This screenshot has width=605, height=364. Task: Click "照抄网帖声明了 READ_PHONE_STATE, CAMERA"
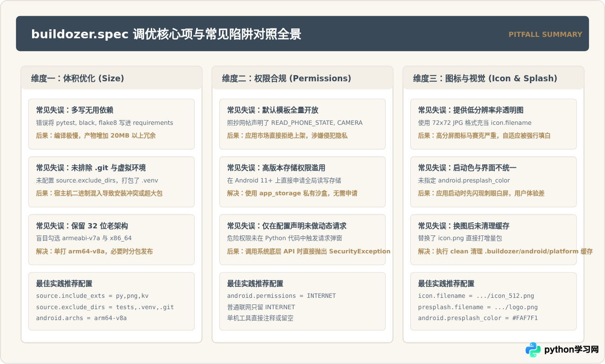[295, 123]
